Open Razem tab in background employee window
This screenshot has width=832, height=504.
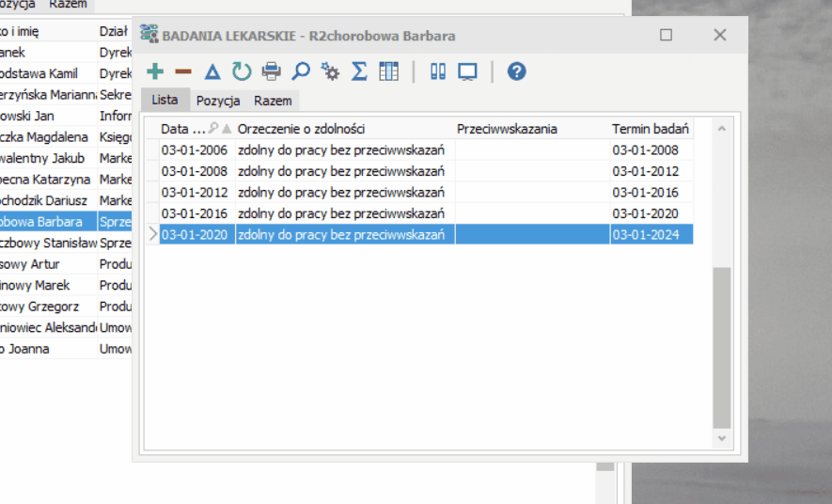point(68,5)
